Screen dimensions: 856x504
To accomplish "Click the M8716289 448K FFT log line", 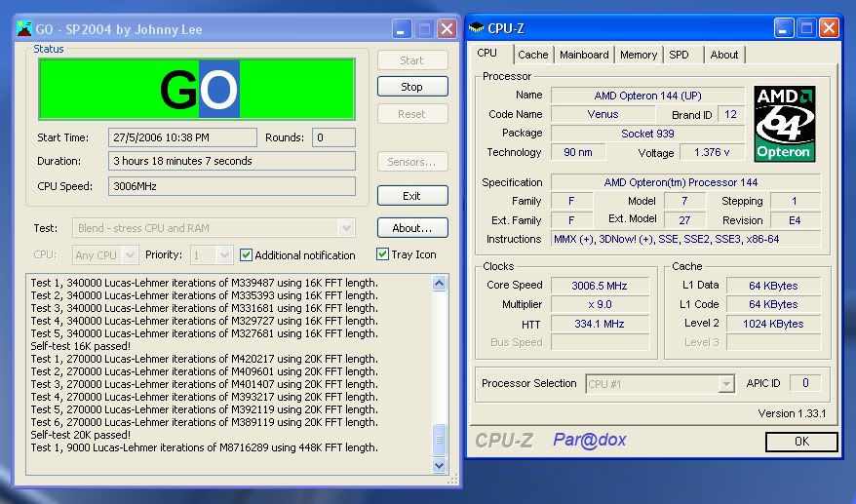I will [x=204, y=447].
